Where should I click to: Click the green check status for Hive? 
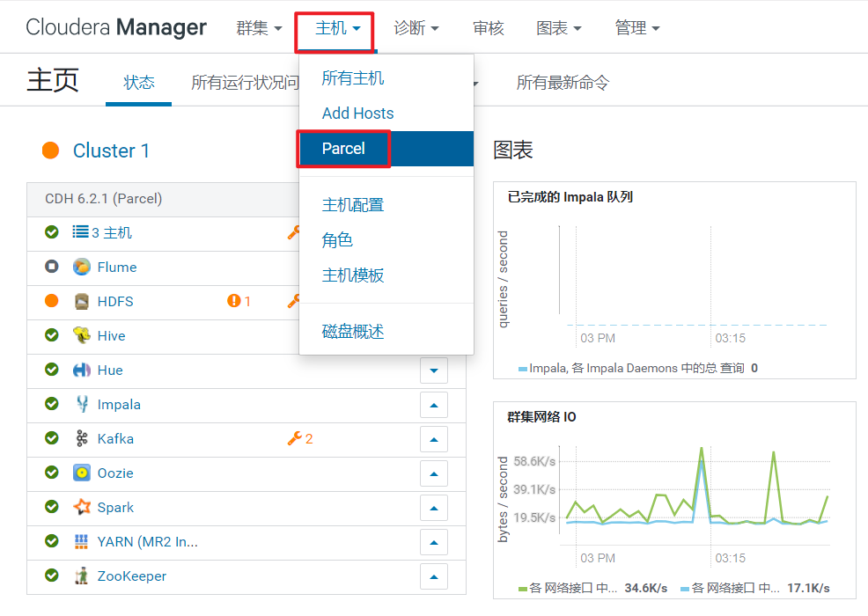point(51,335)
